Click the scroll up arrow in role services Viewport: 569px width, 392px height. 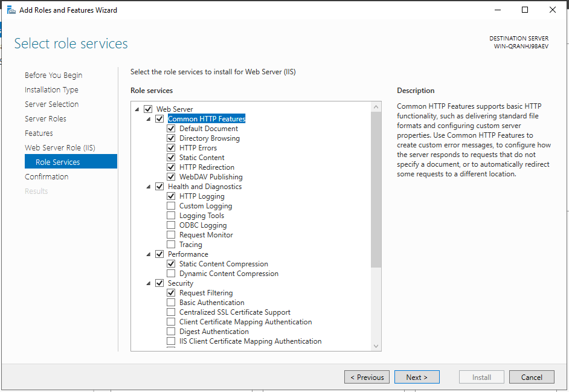[376, 107]
